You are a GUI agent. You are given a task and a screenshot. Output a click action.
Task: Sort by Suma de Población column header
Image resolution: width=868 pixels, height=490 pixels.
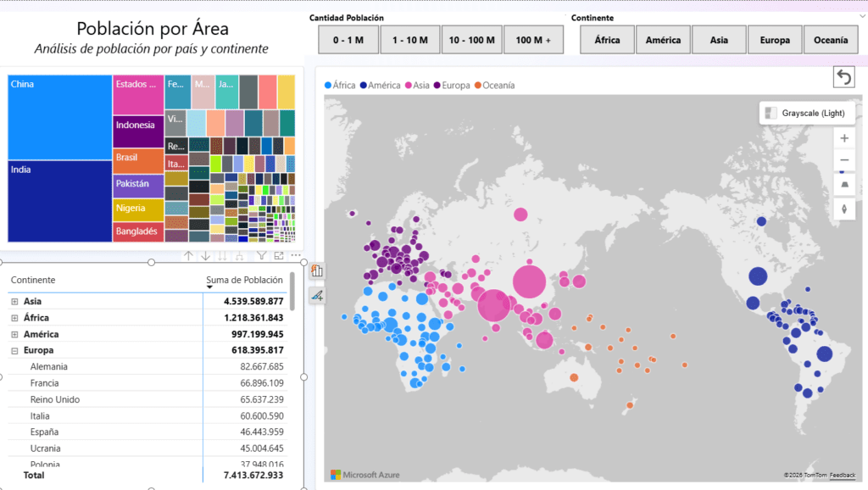244,280
